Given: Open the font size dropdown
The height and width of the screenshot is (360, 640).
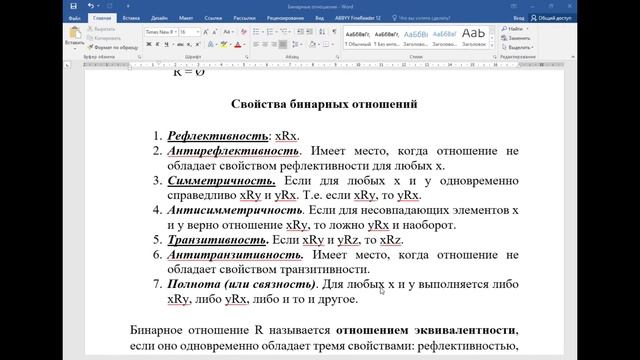Looking at the screenshot, I should (198, 32).
